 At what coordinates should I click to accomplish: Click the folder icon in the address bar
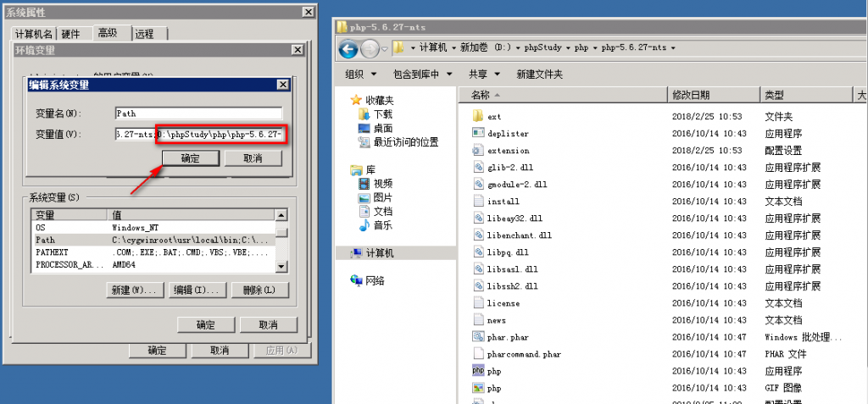pyautogui.click(x=398, y=47)
